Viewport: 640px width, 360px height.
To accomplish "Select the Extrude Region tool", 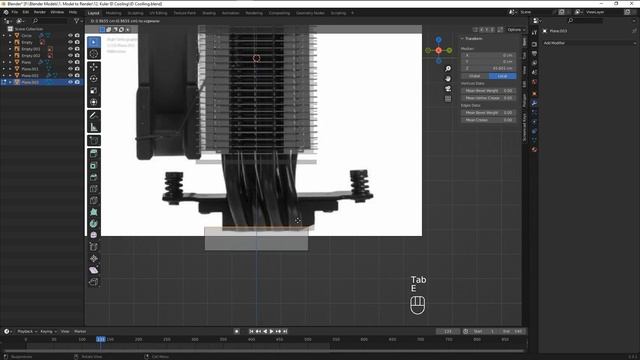I will pos(94,153).
